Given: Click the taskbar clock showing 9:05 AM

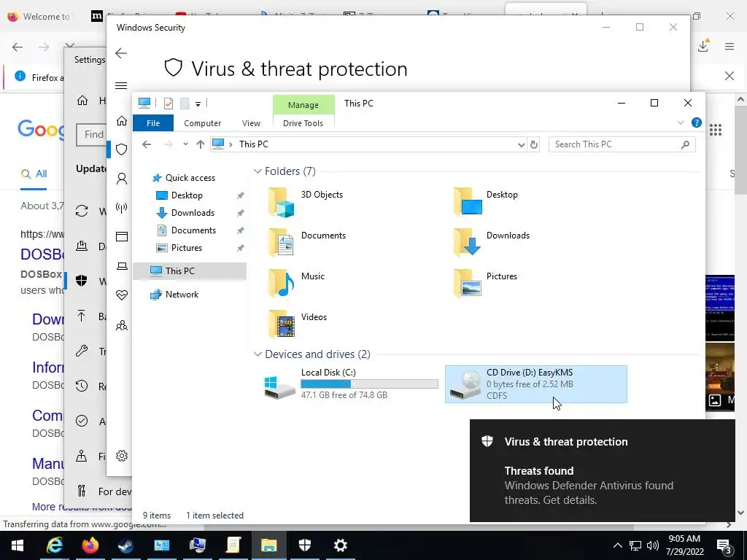Looking at the screenshot, I should pyautogui.click(x=684, y=545).
